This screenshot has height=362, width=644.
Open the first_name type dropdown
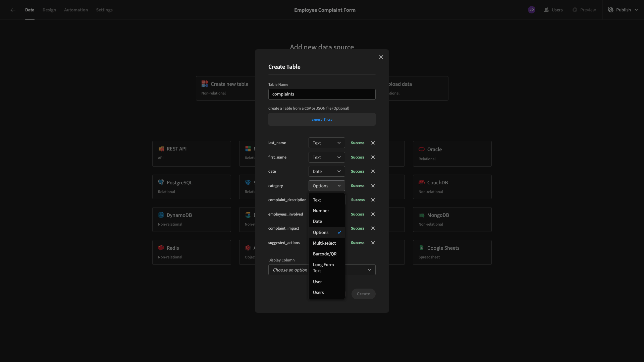[327, 157]
